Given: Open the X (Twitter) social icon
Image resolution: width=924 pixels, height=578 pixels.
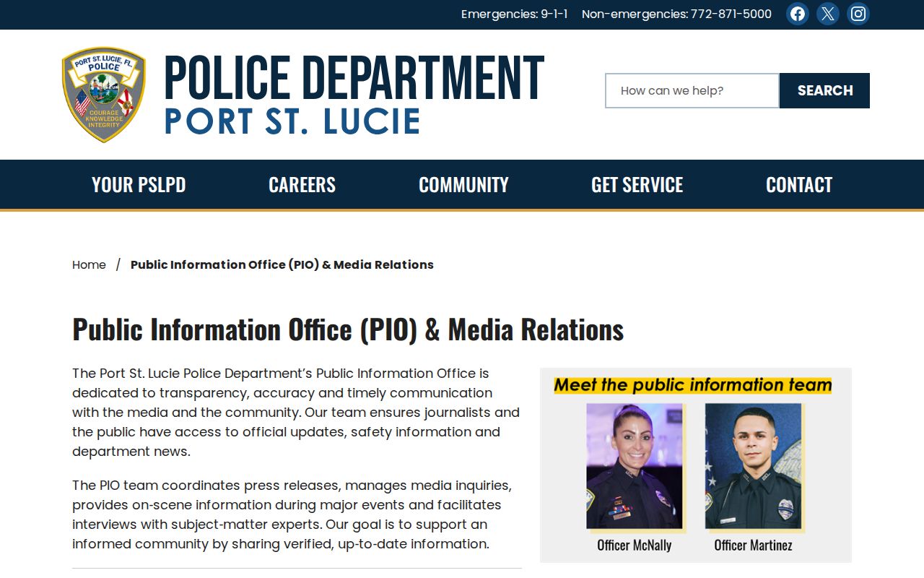Looking at the screenshot, I should [828, 14].
